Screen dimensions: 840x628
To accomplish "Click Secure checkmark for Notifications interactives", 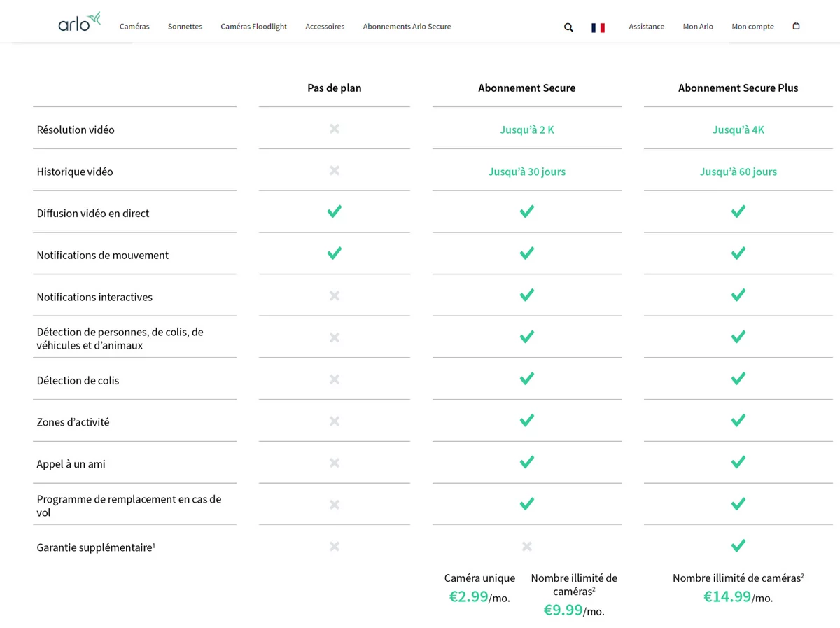I will tap(527, 295).
